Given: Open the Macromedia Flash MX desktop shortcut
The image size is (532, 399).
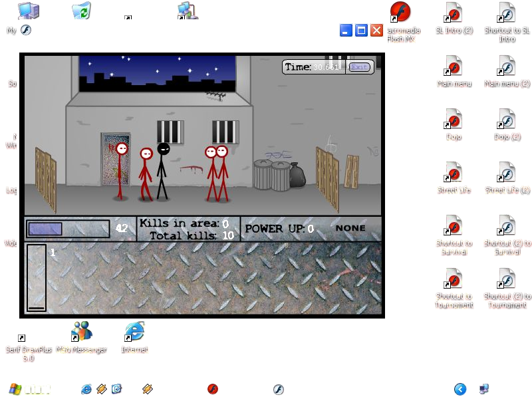Looking at the screenshot, I should pos(401,21).
